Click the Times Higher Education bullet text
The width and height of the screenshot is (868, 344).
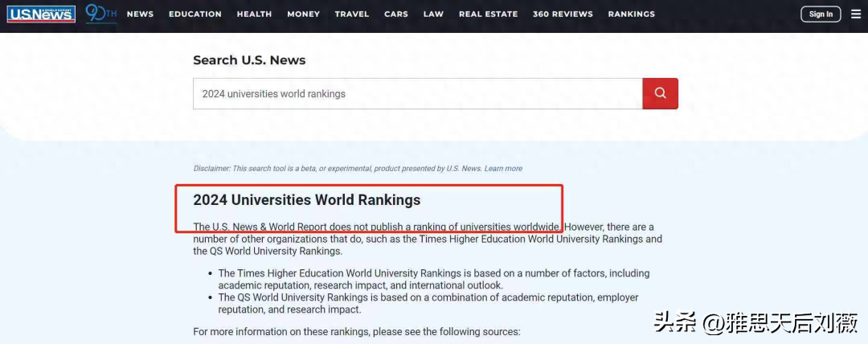(433, 279)
